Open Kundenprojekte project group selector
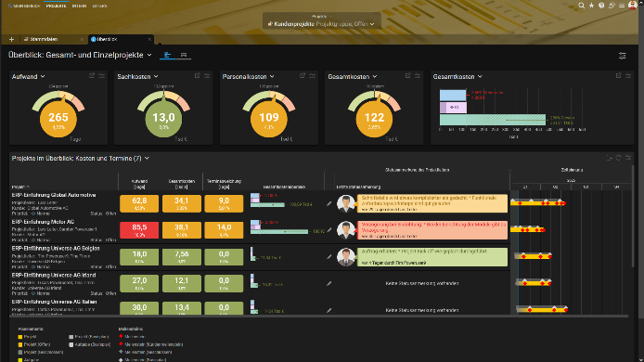The width and height of the screenshot is (644, 362). coord(321,24)
